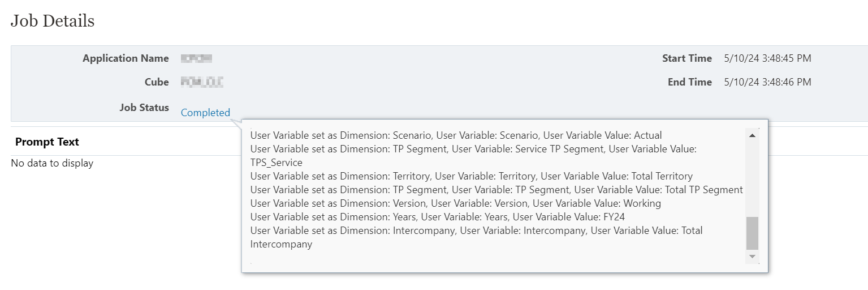
Task: Open the Completed job status link
Action: coord(205,113)
